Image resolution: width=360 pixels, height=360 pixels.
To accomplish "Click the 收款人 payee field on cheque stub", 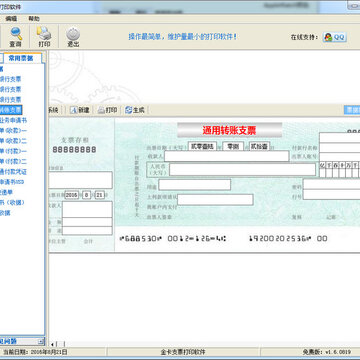I will (x=87, y=209).
